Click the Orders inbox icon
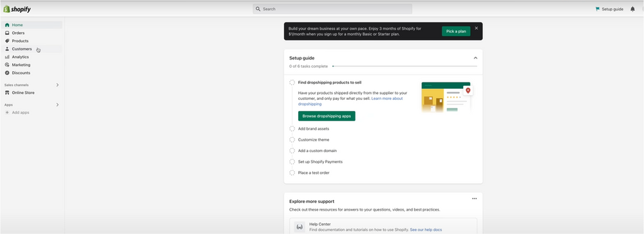644x234 pixels. (x=7, y=33)
